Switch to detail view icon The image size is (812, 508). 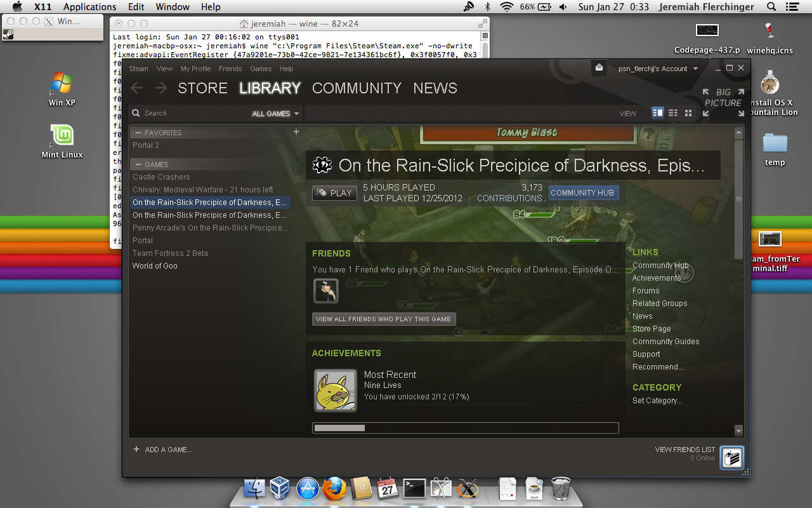(x=658, y=113)
